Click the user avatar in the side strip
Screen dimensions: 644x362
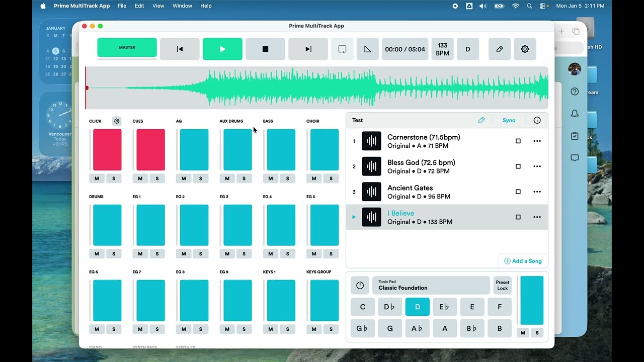[575, 69]
